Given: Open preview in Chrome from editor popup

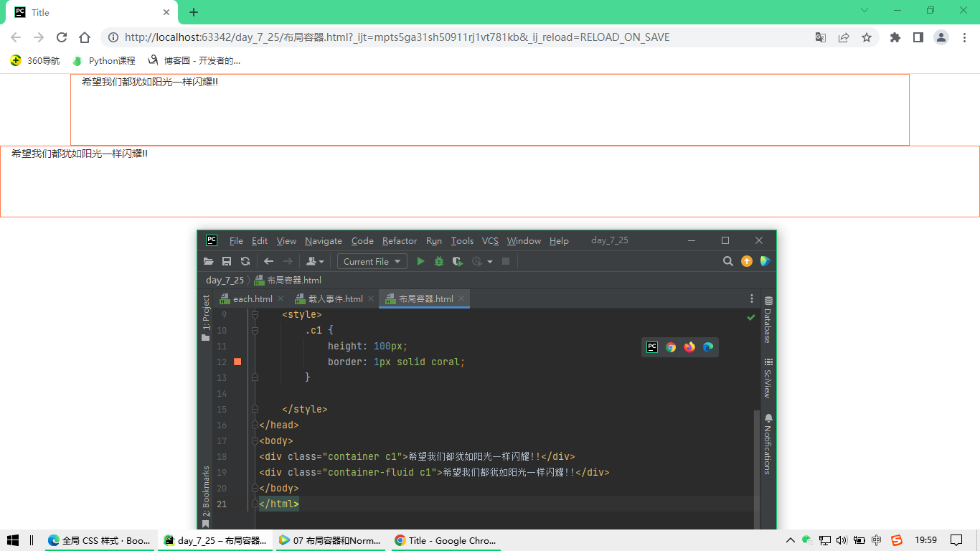Looking at the screenshot, I should [671, 347].
